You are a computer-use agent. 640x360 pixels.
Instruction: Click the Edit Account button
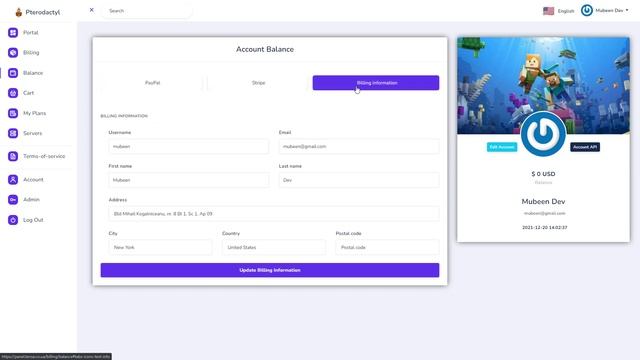pos(502,147)
